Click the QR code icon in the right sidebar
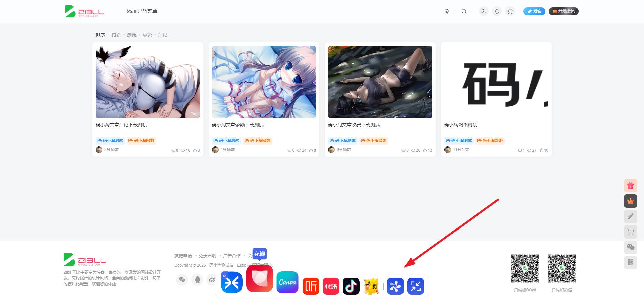The height and width of the screenshot is (305, 644). click(631, 262)
